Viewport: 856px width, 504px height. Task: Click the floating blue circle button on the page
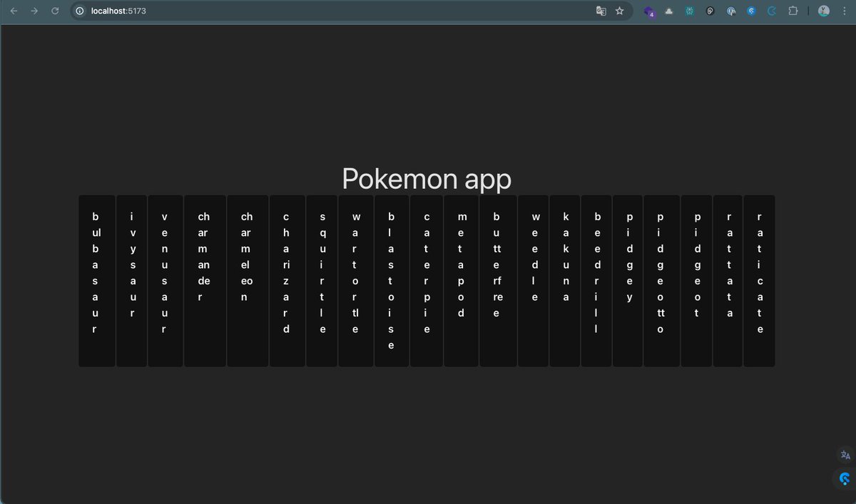pos(845,479)
